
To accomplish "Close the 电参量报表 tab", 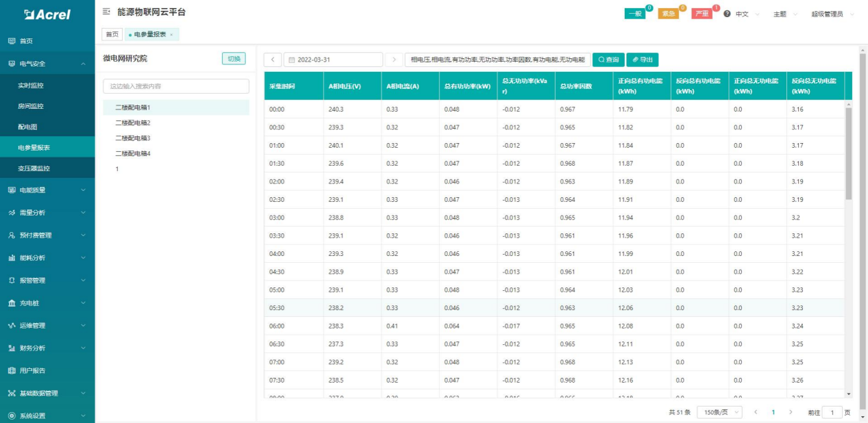I will (x=171, y=34).
